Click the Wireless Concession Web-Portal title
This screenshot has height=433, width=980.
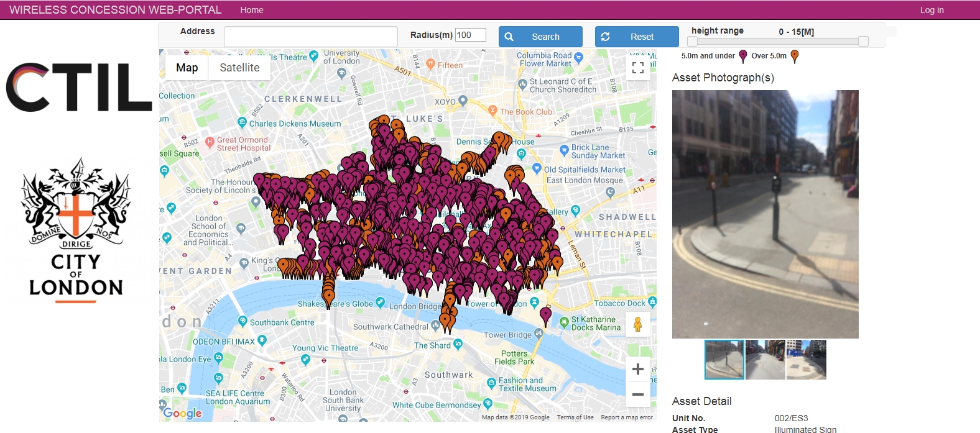(115, 10)
